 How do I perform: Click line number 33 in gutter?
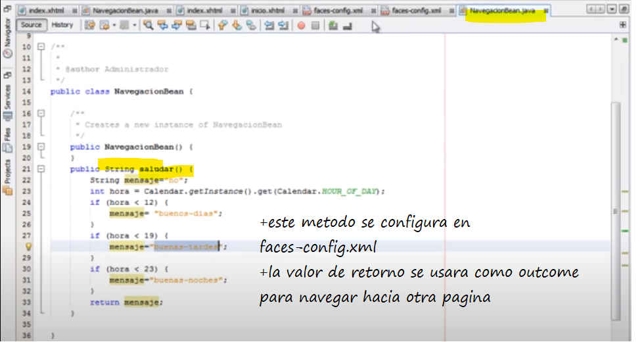click(x=26, y=302)
